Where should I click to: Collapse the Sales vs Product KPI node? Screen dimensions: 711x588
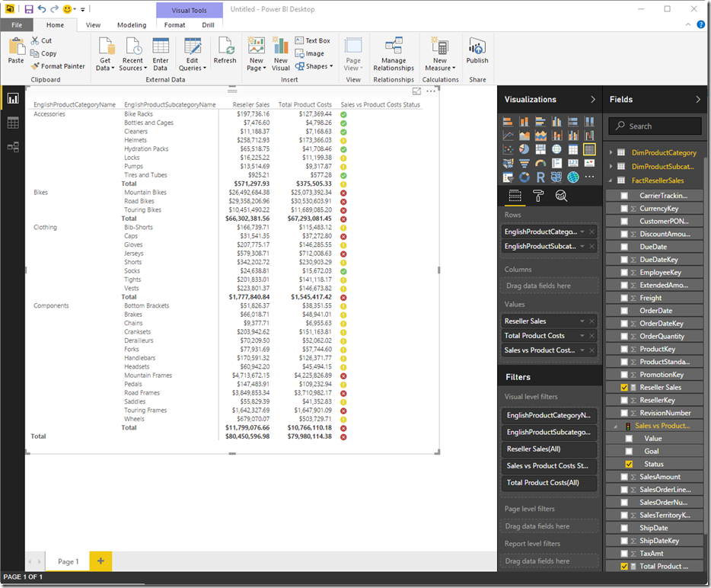coord(616,426)
